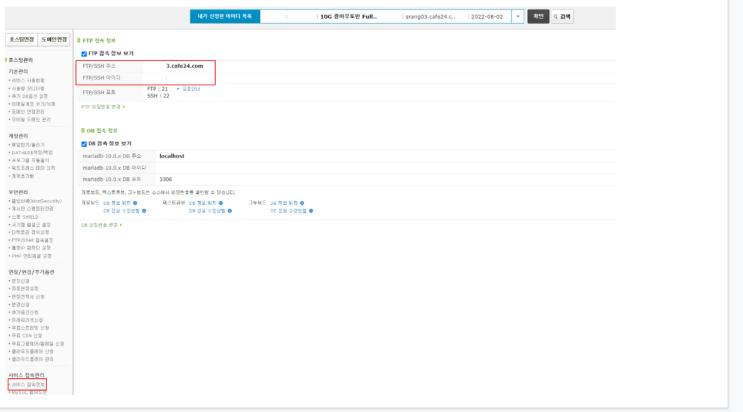
Task: Click the dark 확인 button
Action: 538,17
